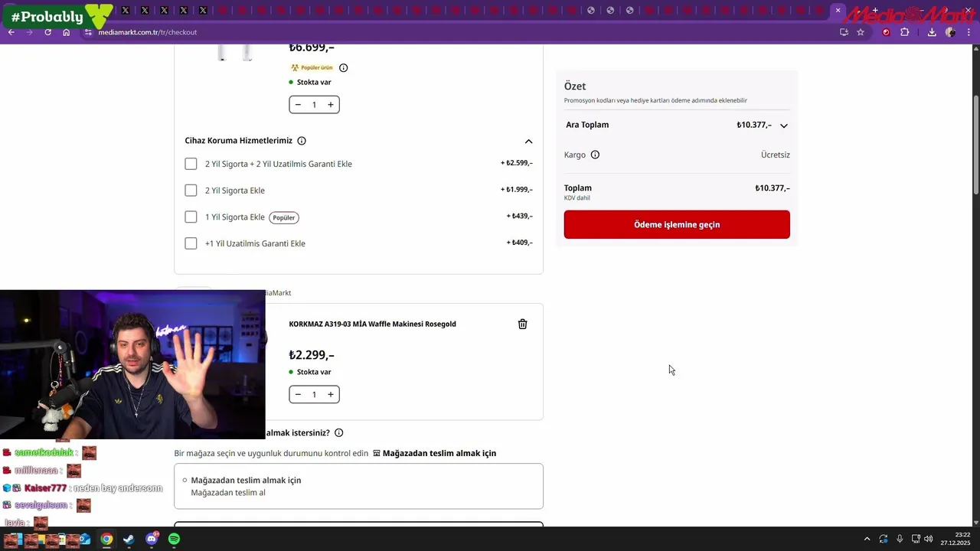Open volume tray icon
Screen dimensions: 980x551
928,540
